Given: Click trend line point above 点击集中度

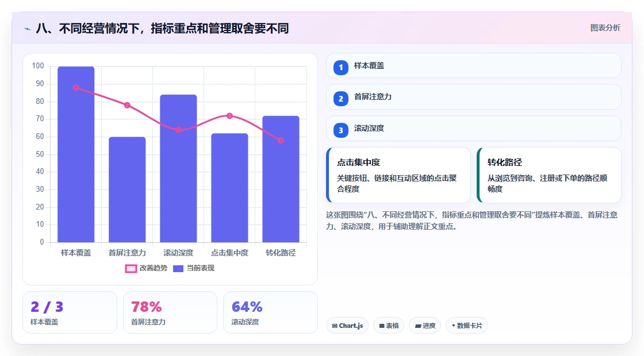Looking at the screenshot, I should click(229, 115).
